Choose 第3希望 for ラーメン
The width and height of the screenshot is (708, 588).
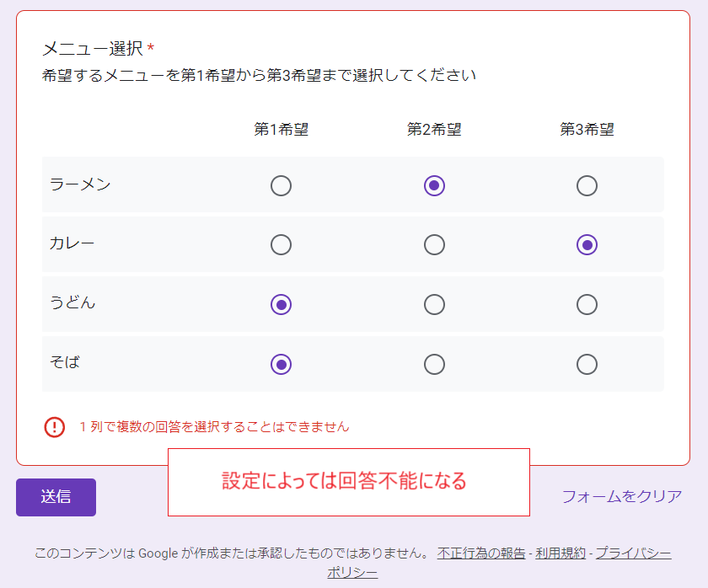[x=587, y=185]
